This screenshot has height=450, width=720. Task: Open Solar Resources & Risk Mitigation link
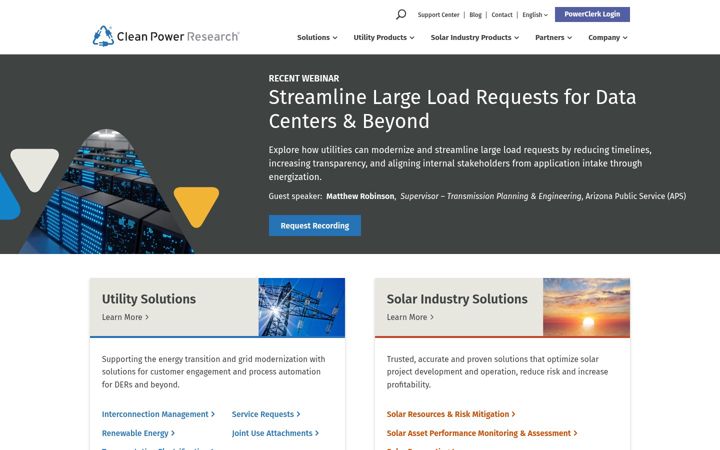click(x=450, y=414)
